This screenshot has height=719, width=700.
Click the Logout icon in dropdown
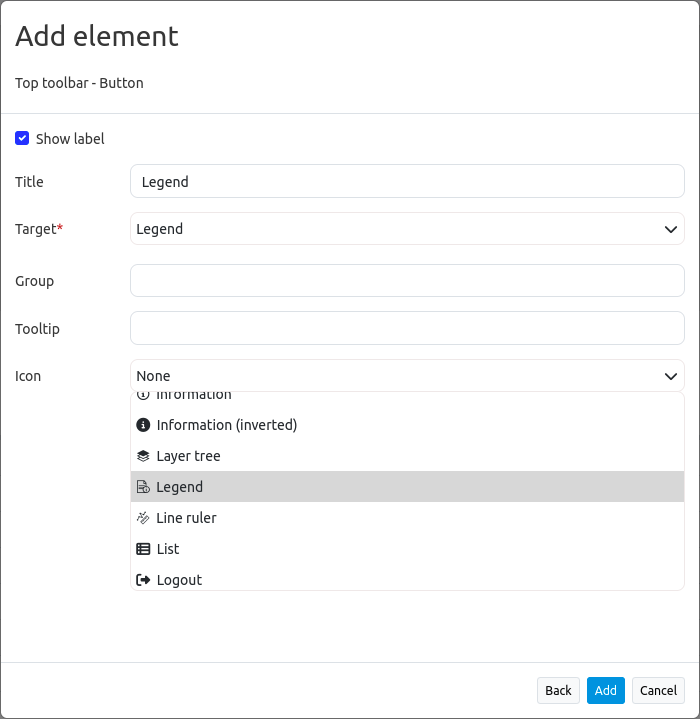click(x=143, y=580)
